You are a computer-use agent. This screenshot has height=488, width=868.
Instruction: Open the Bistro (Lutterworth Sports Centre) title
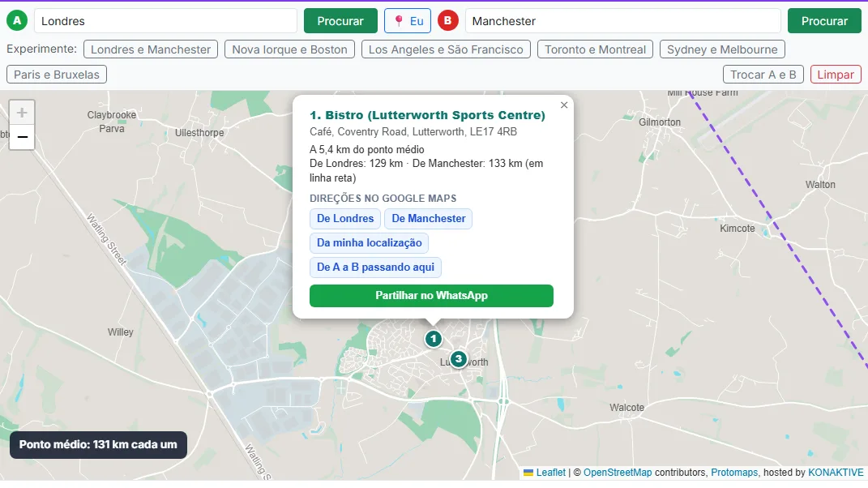click(x=427, y=115)
